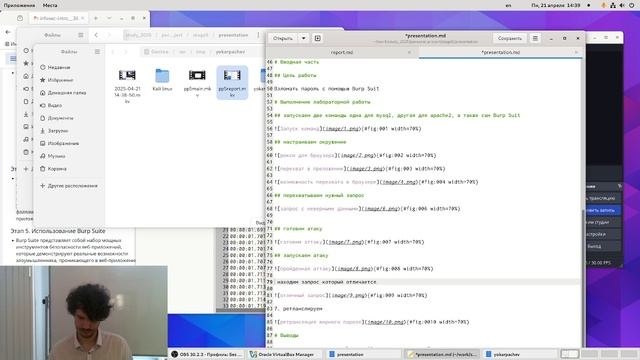Open the rear Files window sidebar menu icon
Viewport: 640px width, 360px height.
(x=81, y=35)
